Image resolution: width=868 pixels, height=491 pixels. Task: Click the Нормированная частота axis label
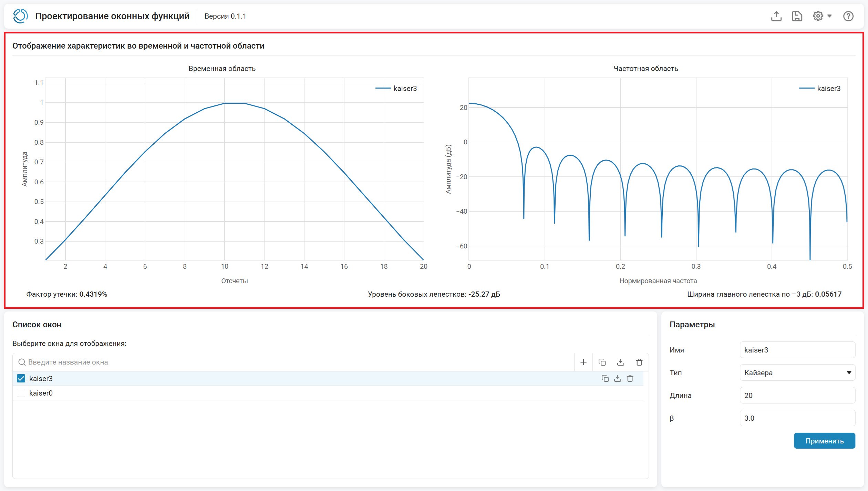point(658,281)
